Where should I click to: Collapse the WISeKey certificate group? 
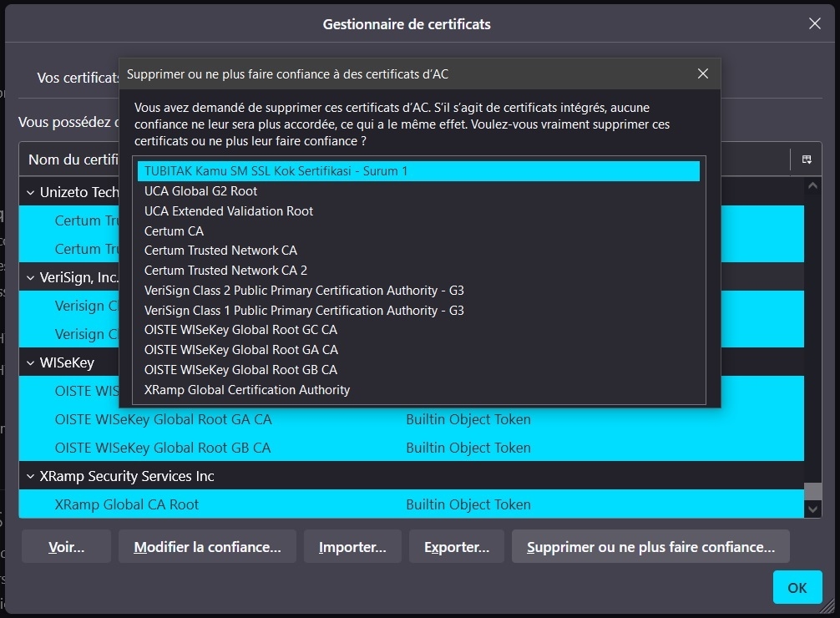coord(31,363)
